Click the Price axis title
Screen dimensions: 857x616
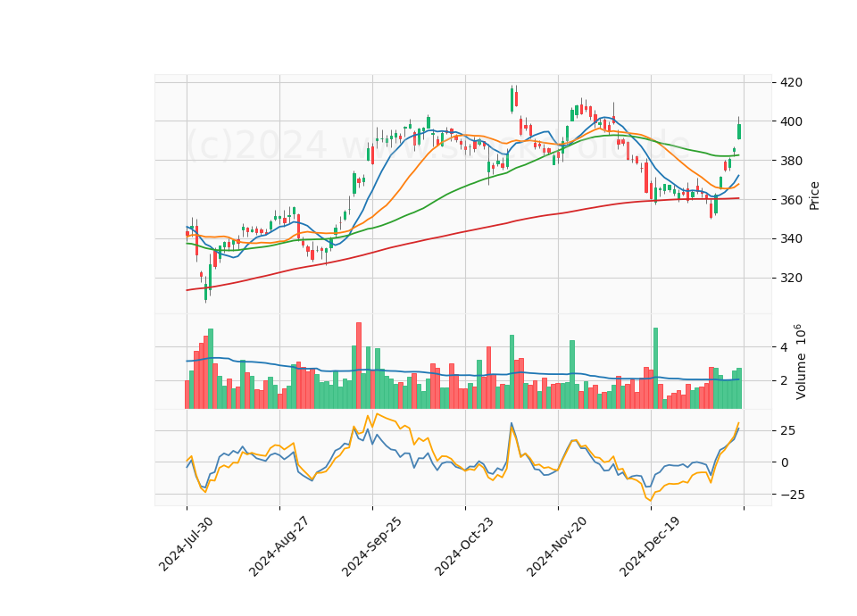click(x=814, y=196)
